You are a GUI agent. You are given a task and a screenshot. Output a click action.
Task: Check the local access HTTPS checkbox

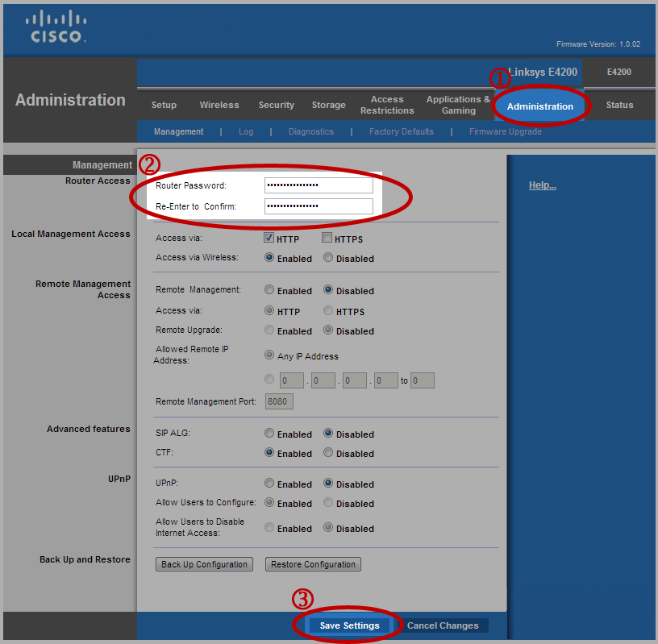tap(327, 238)
